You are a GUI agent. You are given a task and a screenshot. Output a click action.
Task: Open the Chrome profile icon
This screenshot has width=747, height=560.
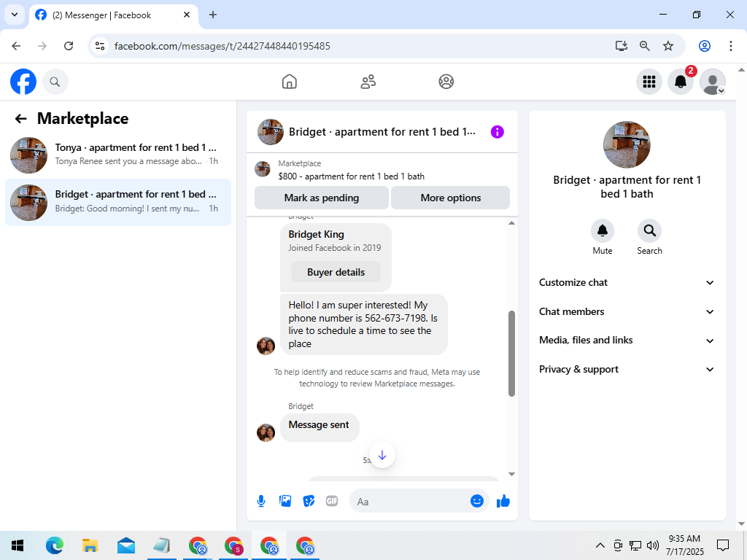coord(705,46)
